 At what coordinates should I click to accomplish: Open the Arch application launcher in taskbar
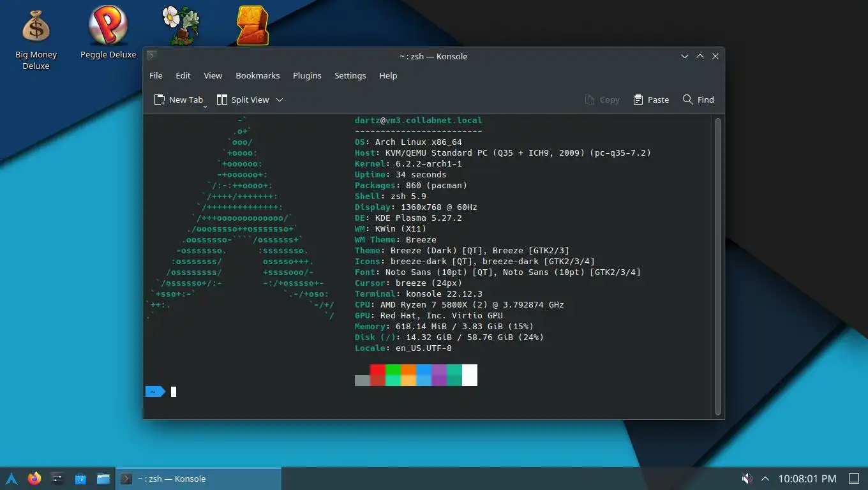pyautogui.click(x=11, y=479)
